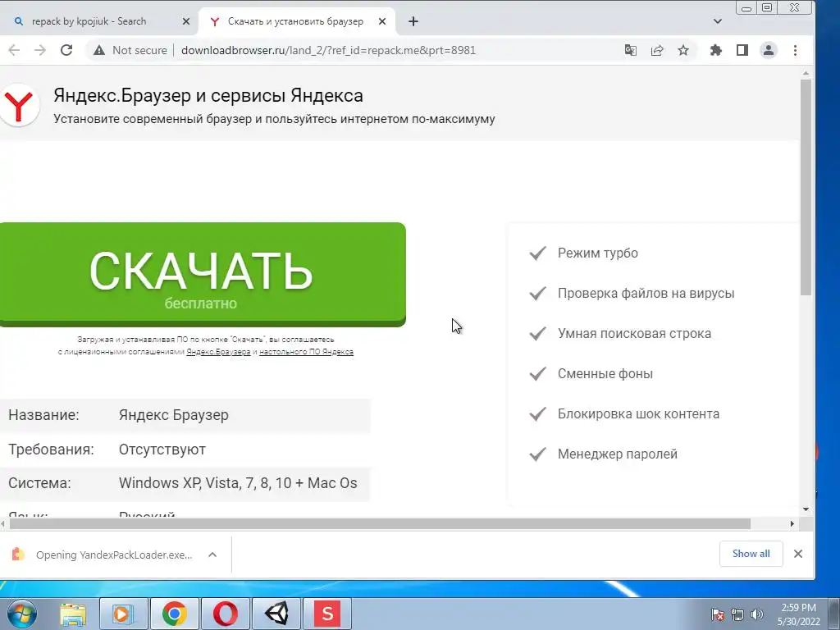Click the Отсутствуют requirements value
Viewport: 840px width, 630px height.
click(x=162, y=450)
